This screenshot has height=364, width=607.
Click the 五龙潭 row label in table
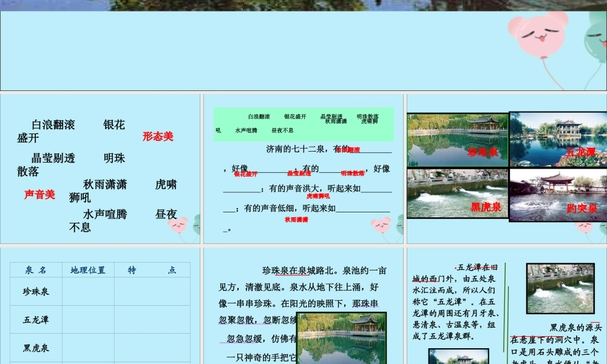(x=36, y=320)
